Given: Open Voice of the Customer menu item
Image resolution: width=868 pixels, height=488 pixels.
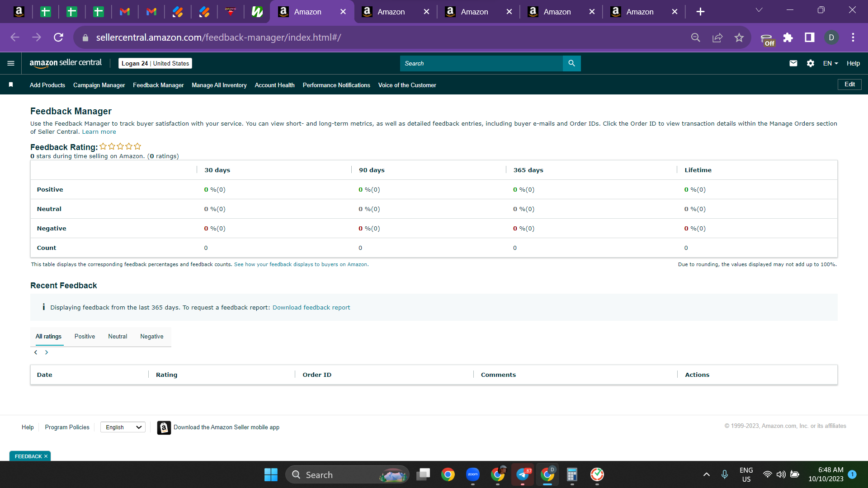Looking at the screenshot, I should 407,85.
